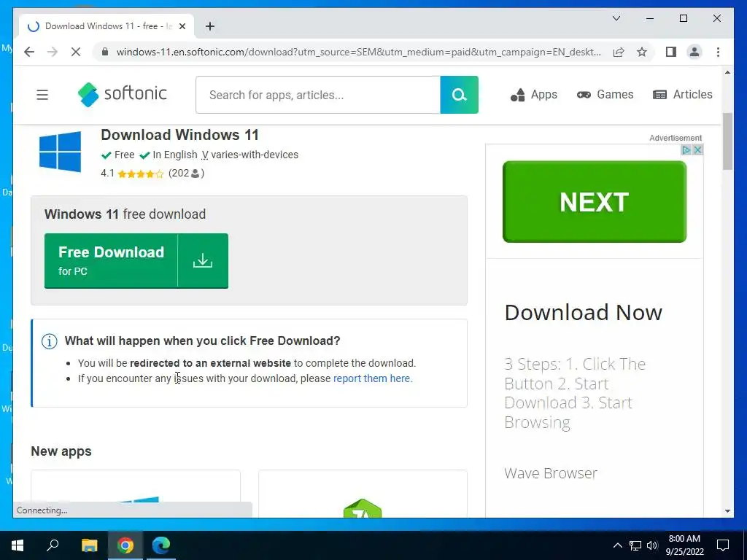Open File Explorer from taskbar
The width and height of the screenshot is (747, 560).
coord(89,545)
